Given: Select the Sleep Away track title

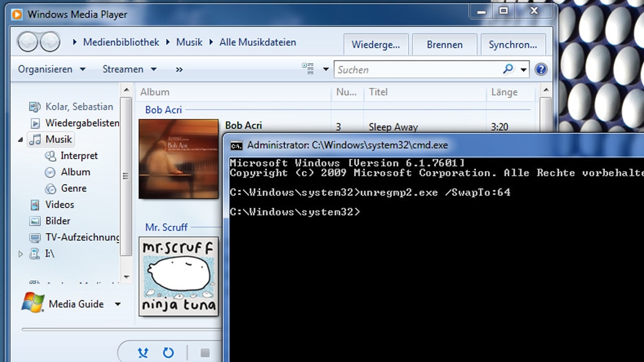Looking at the screenshot, I should [393, 127].
